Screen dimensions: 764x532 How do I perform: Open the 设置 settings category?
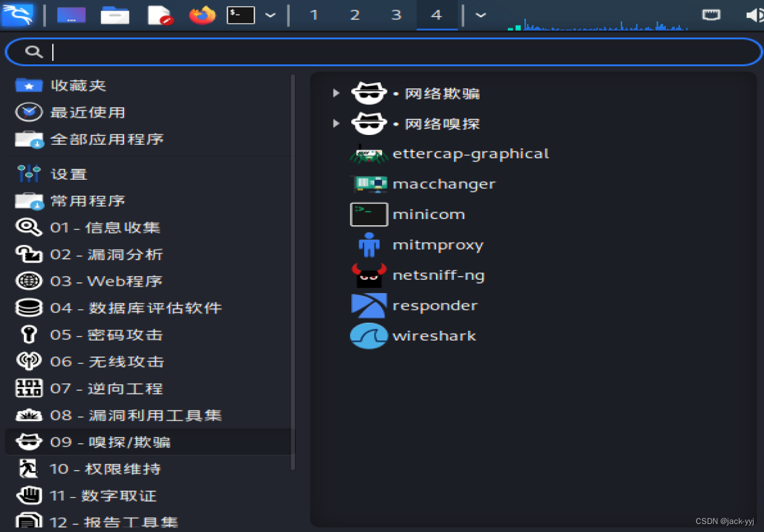point(147,174)
